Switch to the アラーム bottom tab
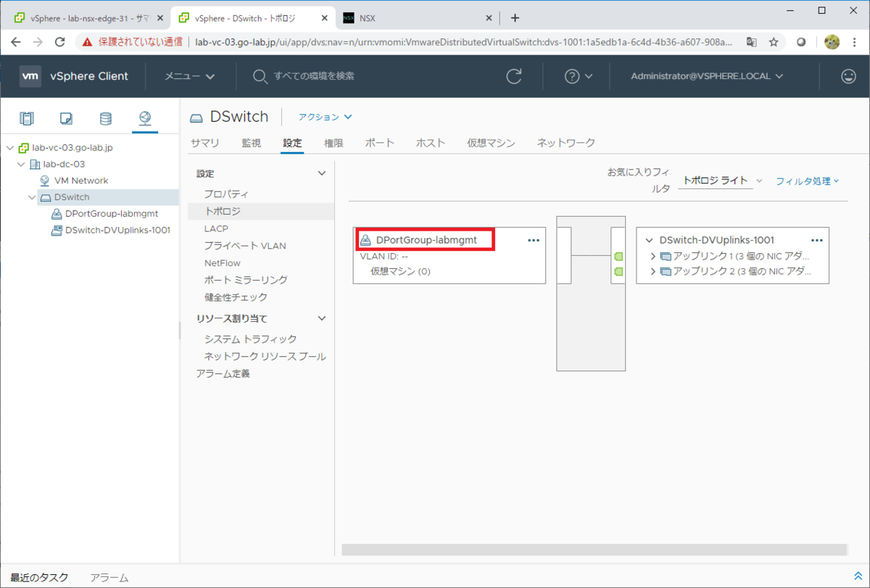The image size is (870, 588). click(109, 578)
